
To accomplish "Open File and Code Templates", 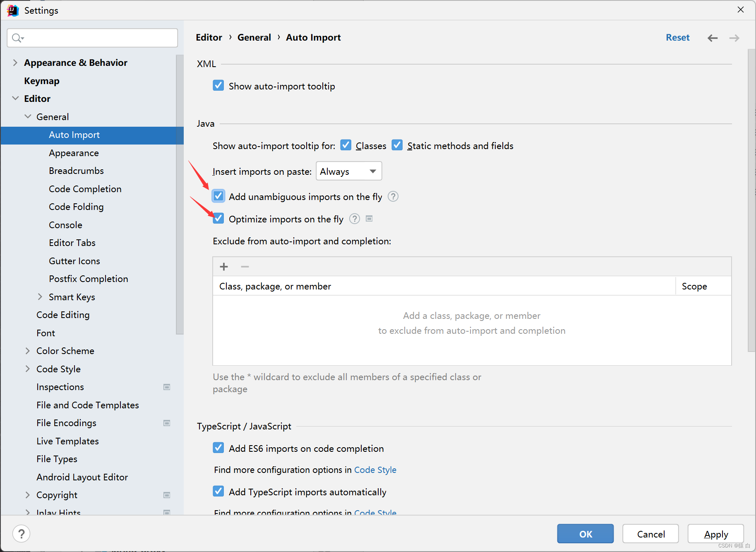I will [x=88, y=405].
